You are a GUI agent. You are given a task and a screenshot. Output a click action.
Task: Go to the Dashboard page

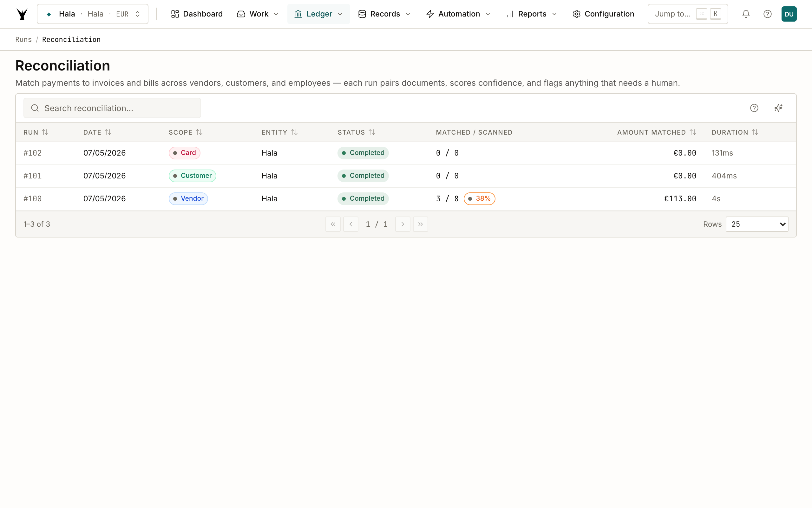tap(197, 14)
